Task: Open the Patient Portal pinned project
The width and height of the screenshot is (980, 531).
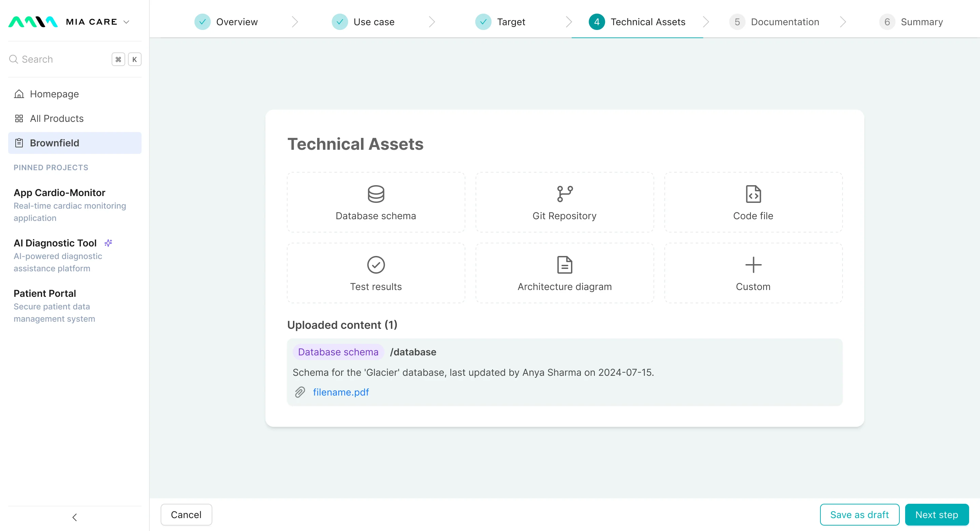Action: (x=44, y=293)
